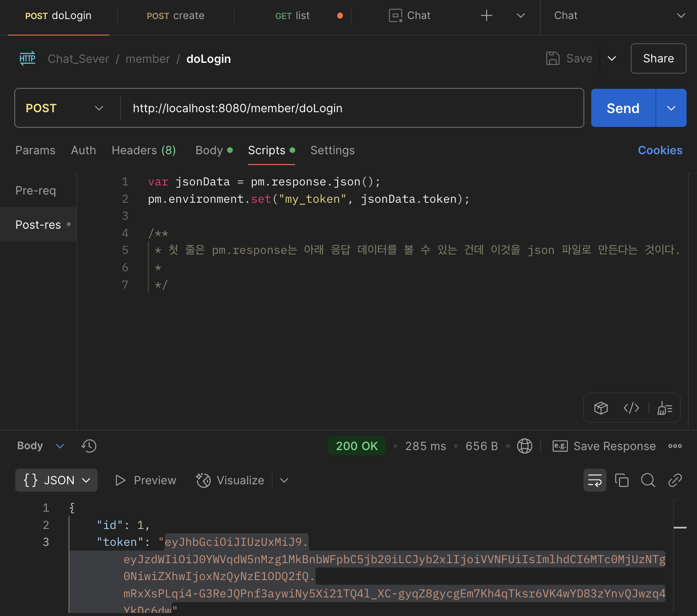Click the response link icon
The height and width of the screenshot is (616, 697).
[675, 480]
